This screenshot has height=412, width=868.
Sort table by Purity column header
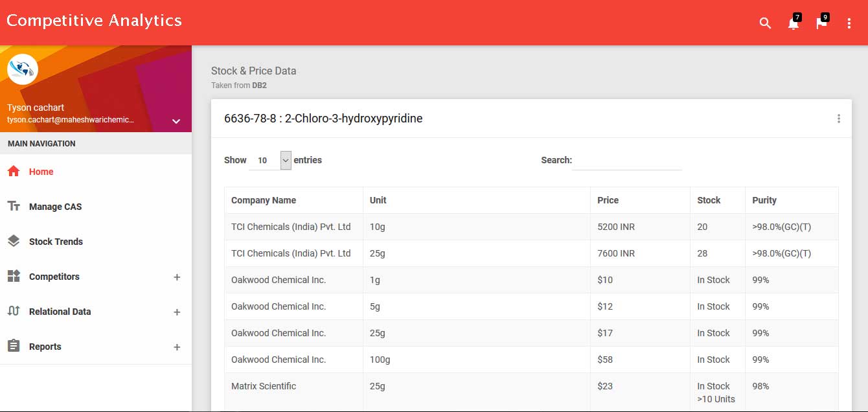pyautogui.click(x=792, y=200)
